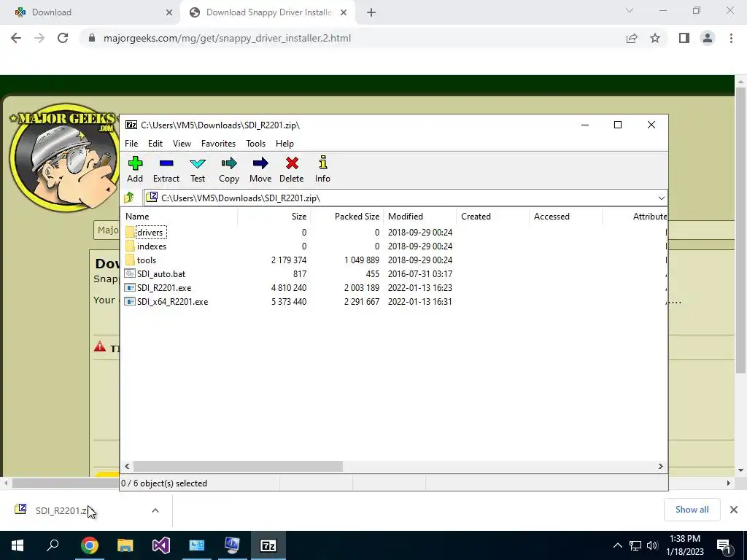Reload the MajorGeeks page
747x560 pixels.
63,38
